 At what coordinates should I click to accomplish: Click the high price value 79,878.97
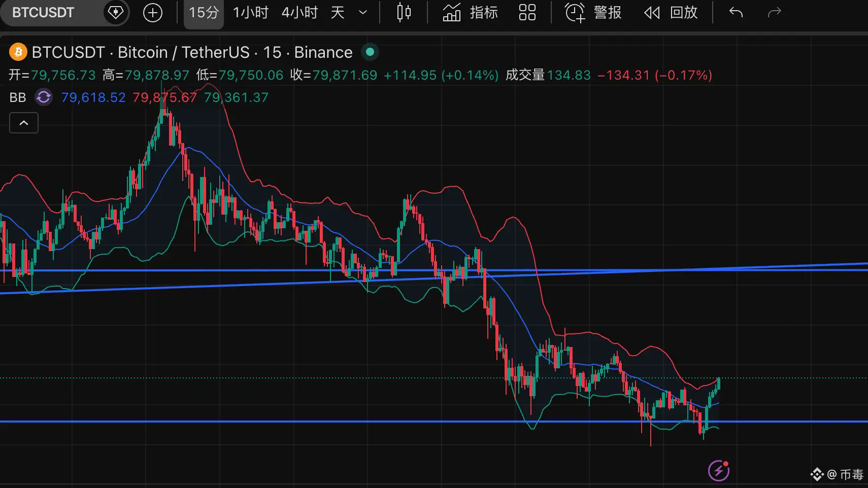(x=157, y=75)
